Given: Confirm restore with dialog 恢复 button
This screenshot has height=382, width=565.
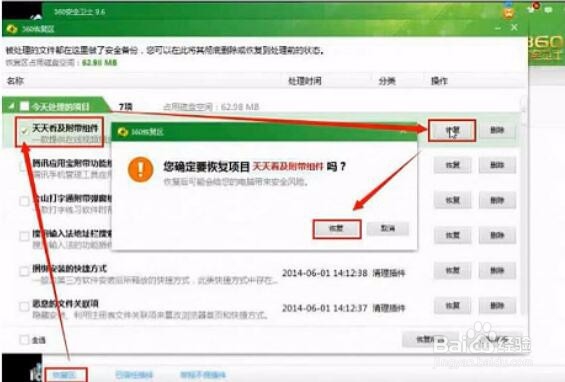Looking at the screenshot, I should [337, 228].
